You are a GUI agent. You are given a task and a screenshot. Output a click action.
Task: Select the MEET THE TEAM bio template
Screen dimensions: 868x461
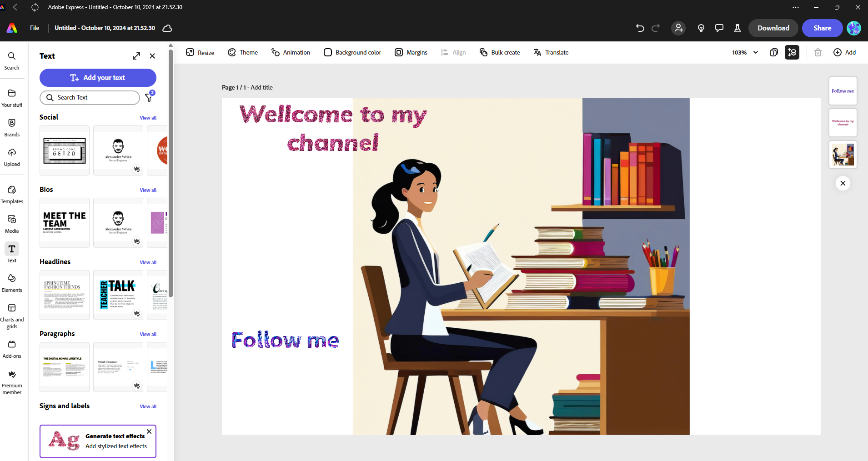[65, 223]
